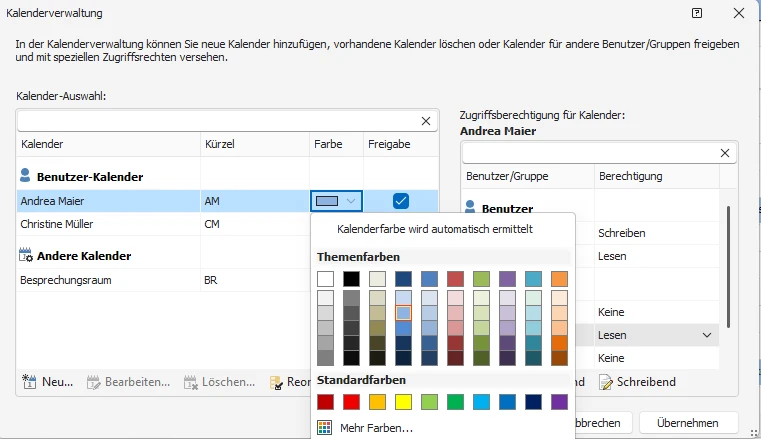The image size is (761, 439).
Task: Click the CM Kürzel cell
Action: tap(255, 224)
